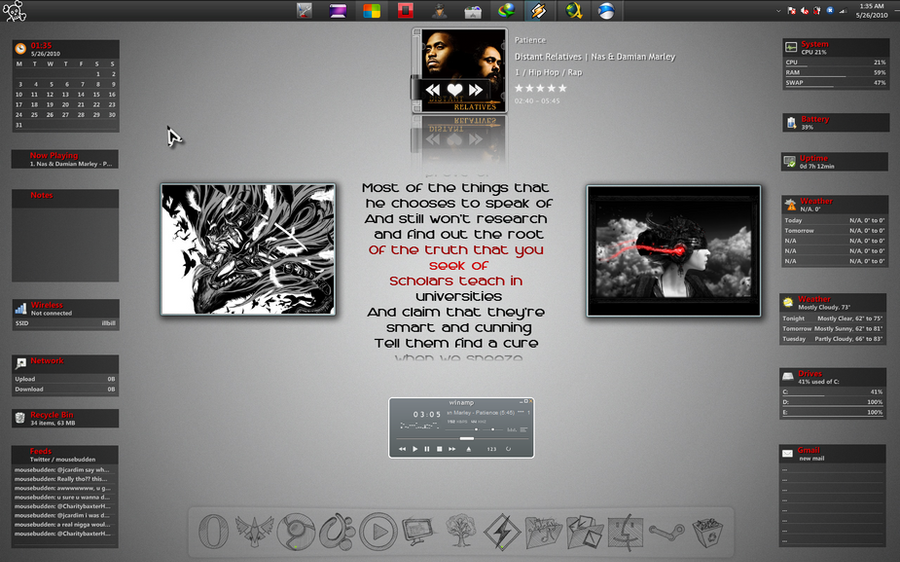Click the Now Playing widget header
The height and width of the screenshot is (562, 900).
65,159
